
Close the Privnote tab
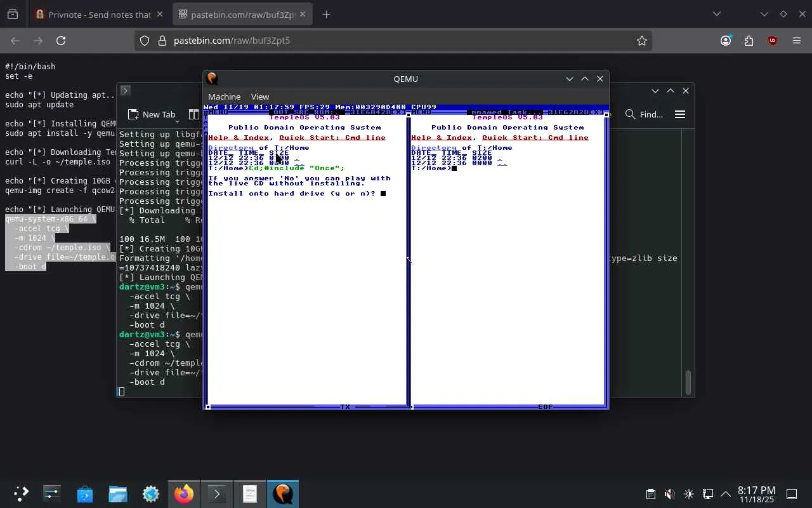click(x=159, y=15)
